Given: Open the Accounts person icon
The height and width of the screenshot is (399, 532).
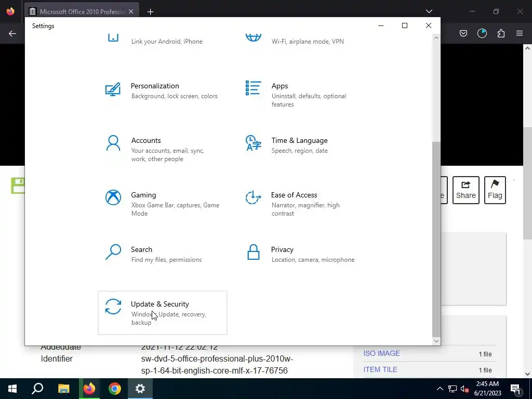Looking at the screenshot, I should pyautogui.click(x=113, y=143).
